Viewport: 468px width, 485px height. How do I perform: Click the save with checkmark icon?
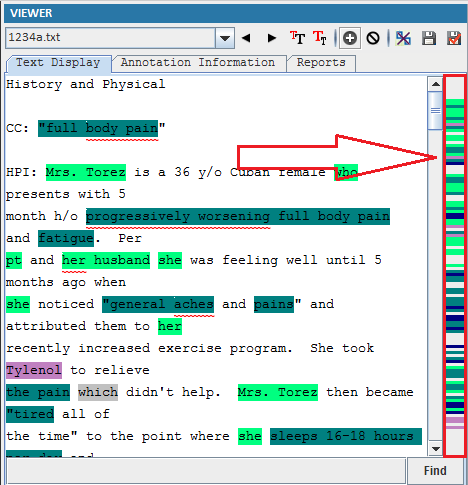coord(454,38)
